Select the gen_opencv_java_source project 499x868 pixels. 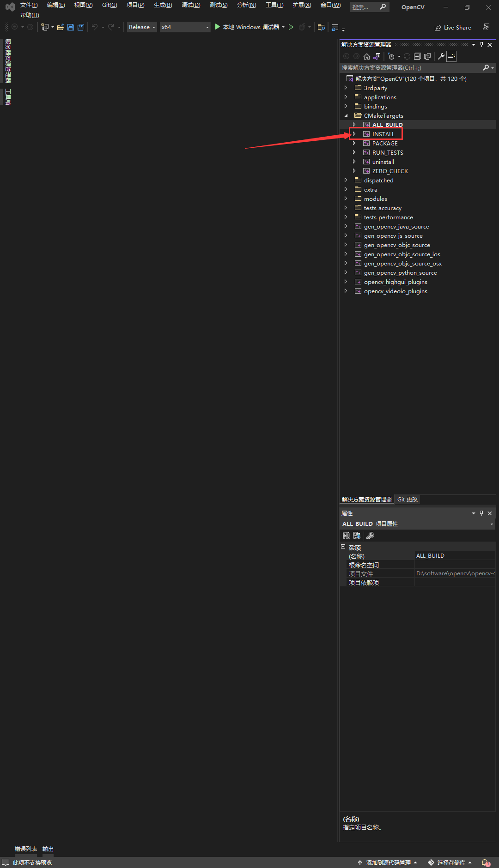pos(396,226)
